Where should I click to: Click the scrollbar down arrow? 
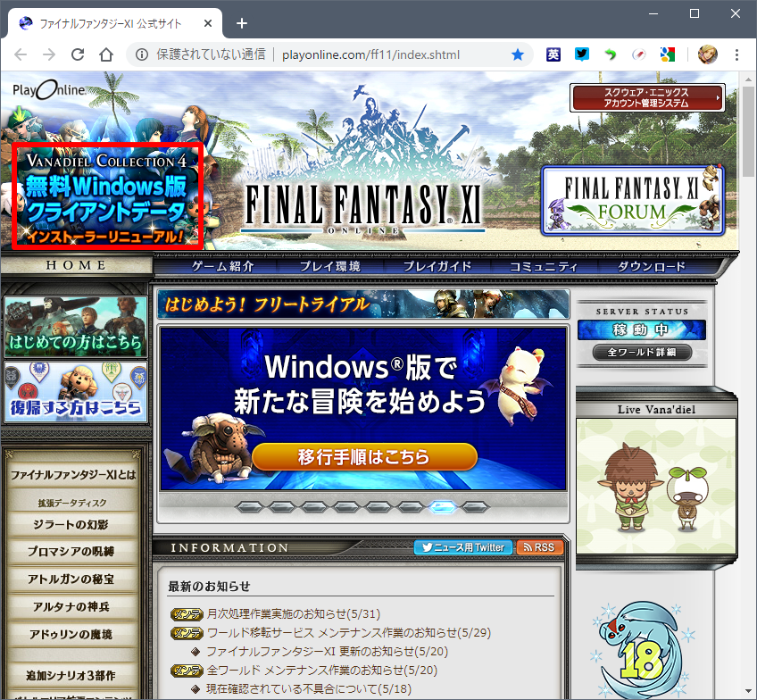point(749,692)
